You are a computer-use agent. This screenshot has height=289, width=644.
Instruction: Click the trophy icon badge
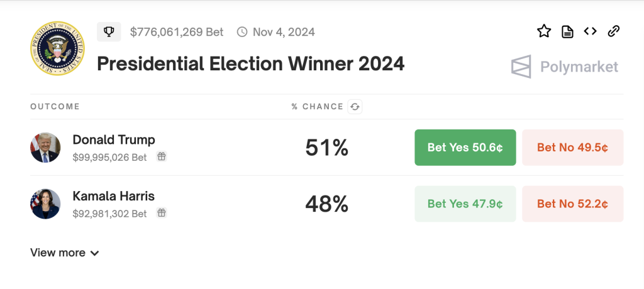[x=109, y=31]
